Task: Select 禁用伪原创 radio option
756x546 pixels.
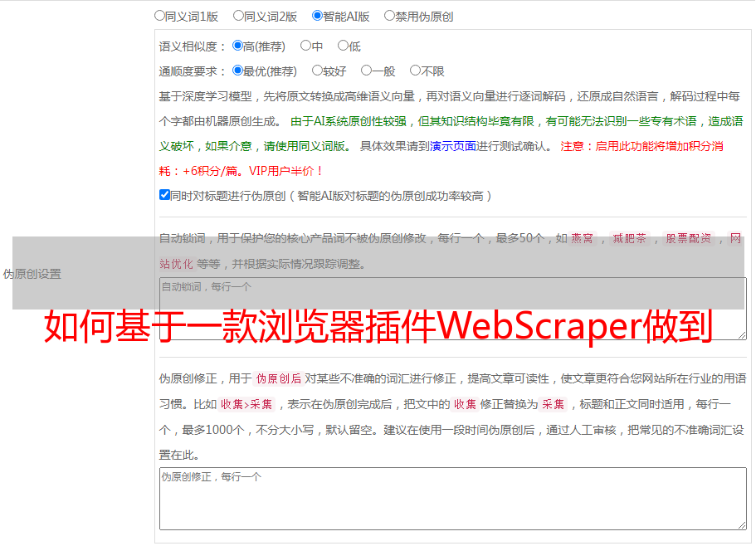Action: pyautogui.click(x=389, y=16)
